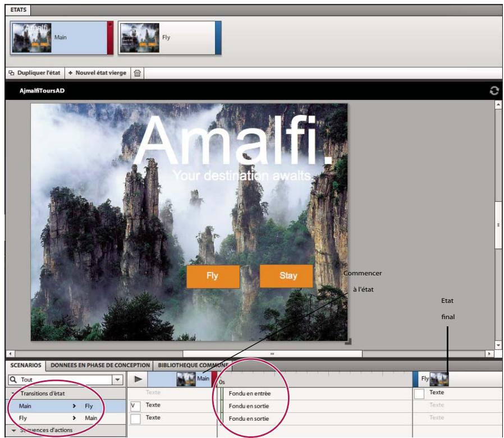Open the Tout filter dropdown arrow
Viewport: 504px width, 438px height.
(x=118, y=380)
